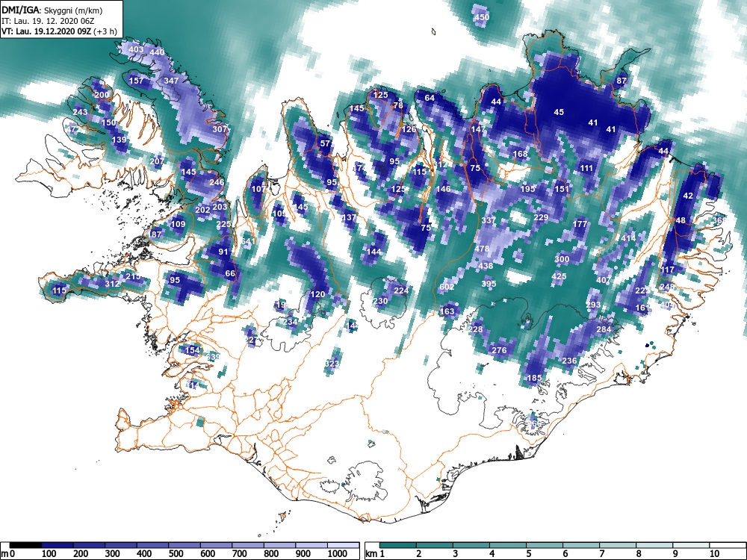Click the visibility value 450 offshore north
This screenshot has width=747, height=560.
pyautogui.click(x=482, y=18)
